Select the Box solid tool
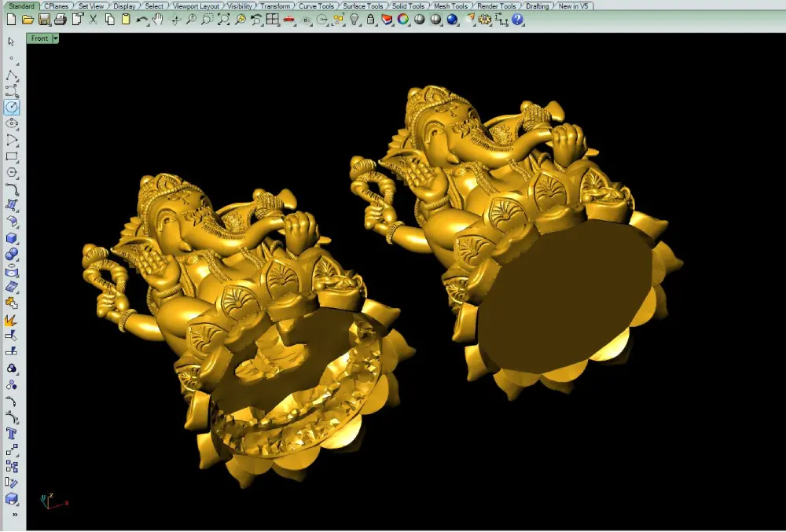Screen dimensions: 786x532 (12, 238)
